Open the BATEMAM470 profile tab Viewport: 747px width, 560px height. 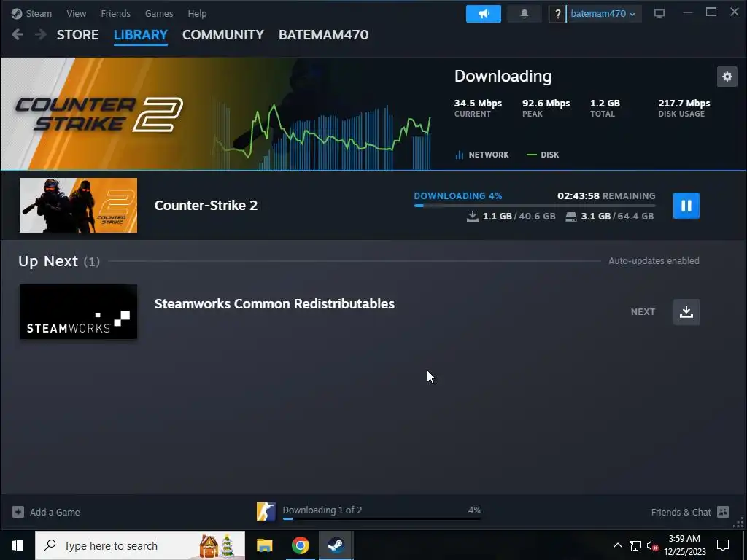click(x=323, y=35)
